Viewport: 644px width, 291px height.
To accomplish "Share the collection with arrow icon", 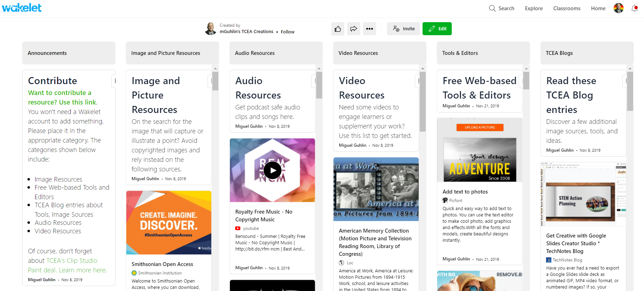I will coord(354,29).
